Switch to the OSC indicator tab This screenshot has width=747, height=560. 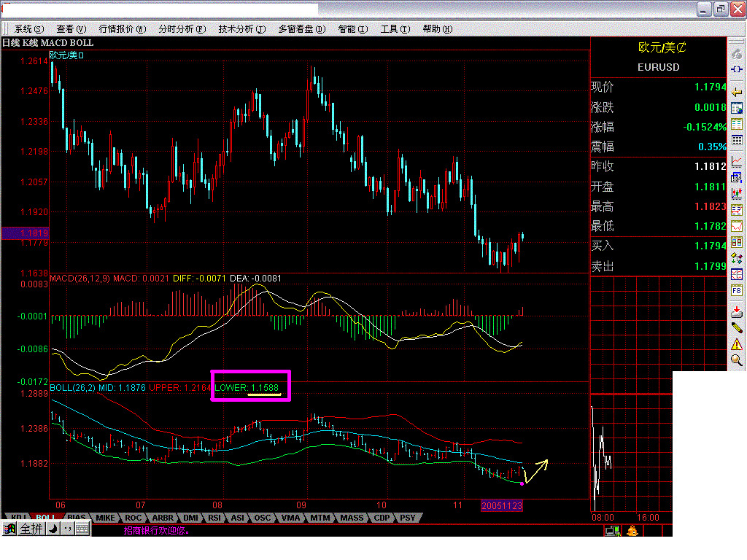click(262, 518)
